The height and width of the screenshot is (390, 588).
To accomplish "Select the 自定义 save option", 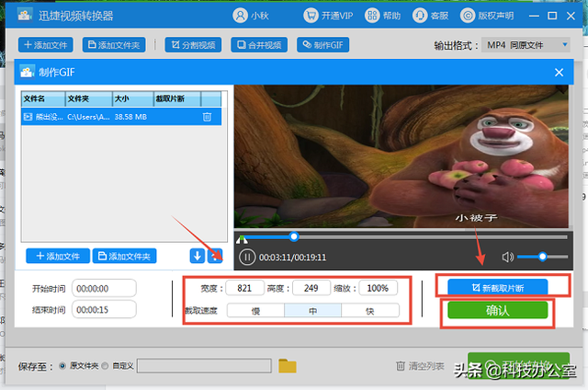I will click(105, 365).
